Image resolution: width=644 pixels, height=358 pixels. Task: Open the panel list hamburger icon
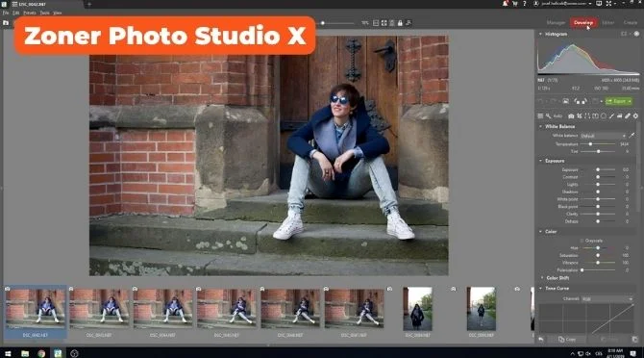coord(540,116)
